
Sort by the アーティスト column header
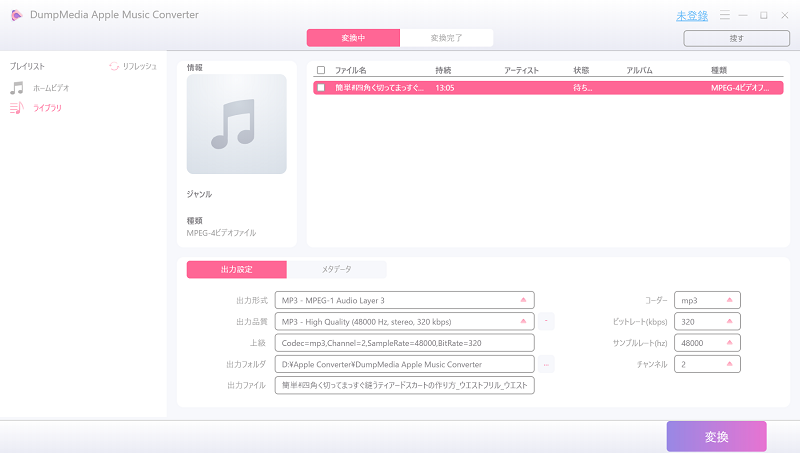[521, 70]
